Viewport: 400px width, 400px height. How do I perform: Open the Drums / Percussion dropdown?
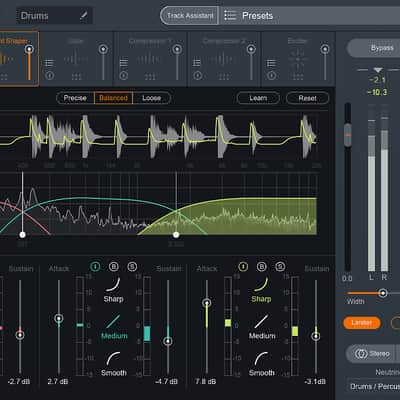(x=373, y=387)
